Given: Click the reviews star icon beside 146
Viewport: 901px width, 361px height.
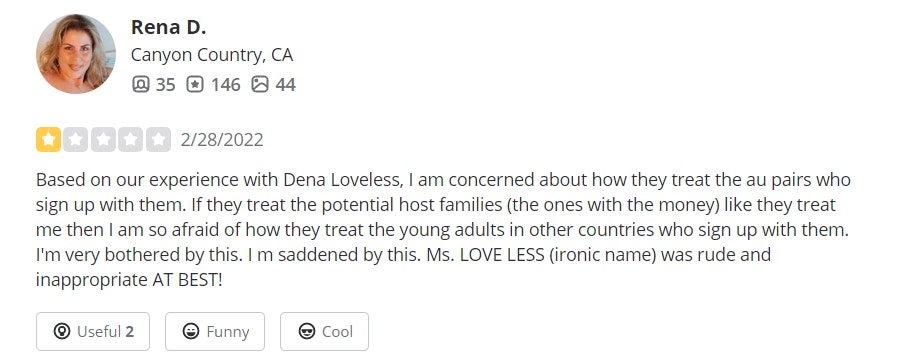Looking at the screenshot, I should (x=195, y=85).
